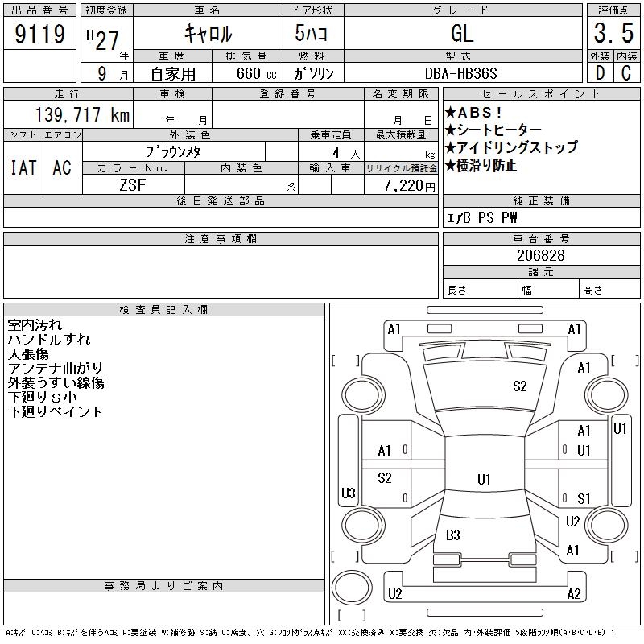
Task: Select the mileage value 139,717 km
Action: (x=81, y=115)
